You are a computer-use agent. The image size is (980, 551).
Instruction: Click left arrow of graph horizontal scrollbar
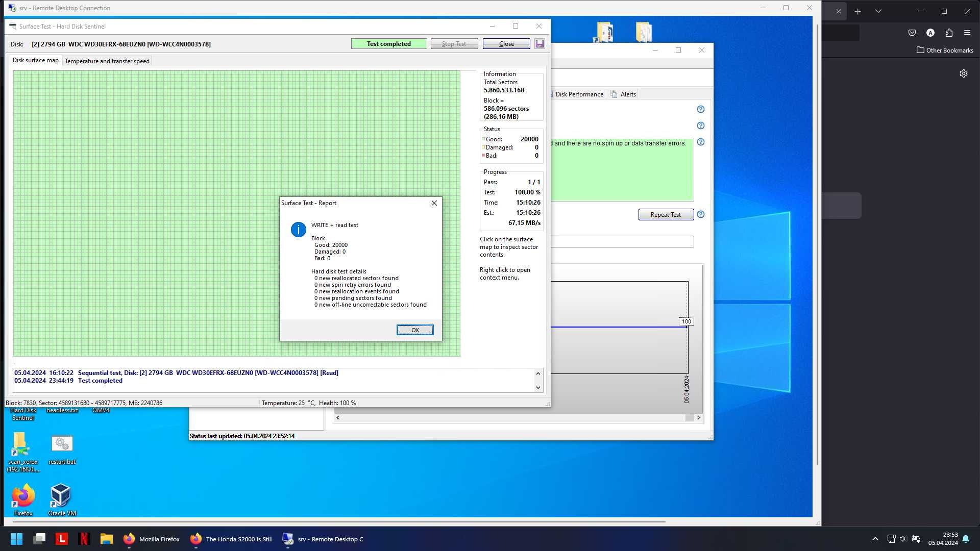pos(338,418)
